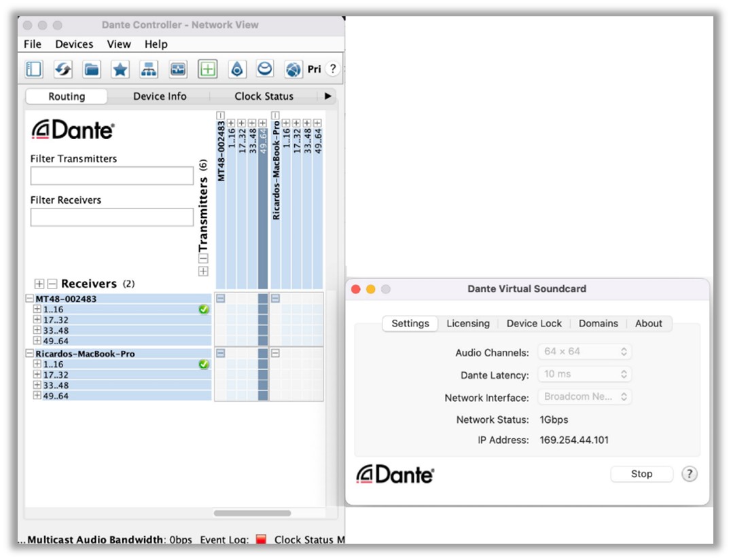Click green check on MT48-002483 1..16 row
731x560 pixels.
203,310
